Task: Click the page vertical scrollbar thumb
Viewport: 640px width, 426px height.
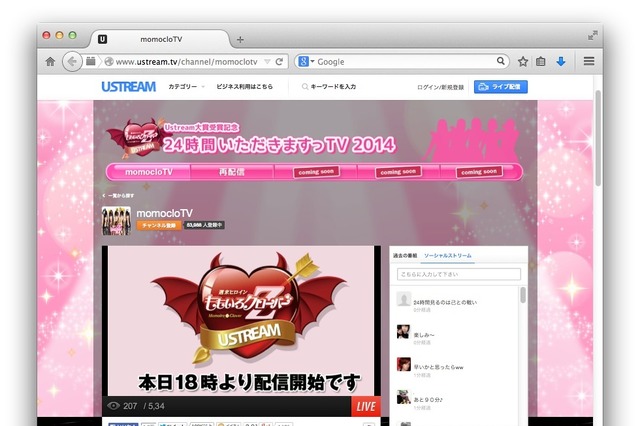Action: [598, 138]
